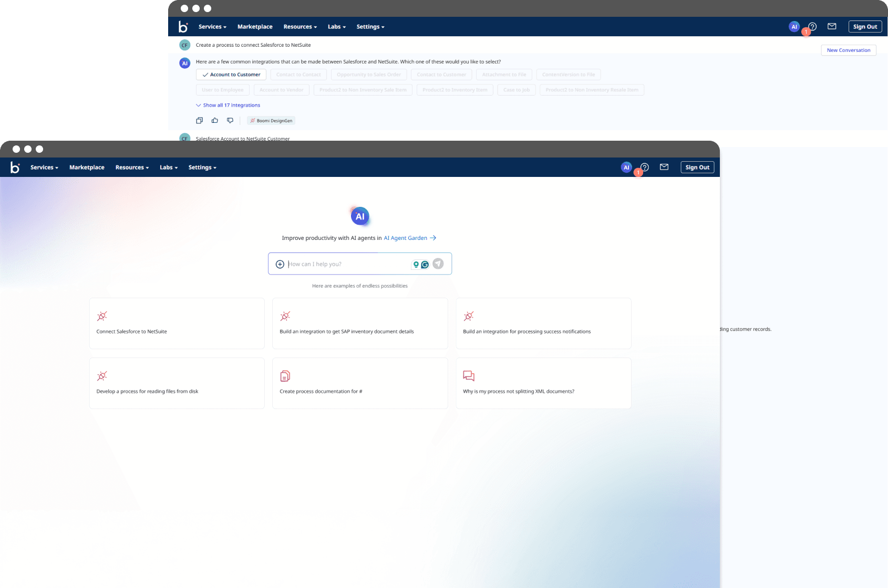Open the mail envelope icon in the front window

point(664,167)
